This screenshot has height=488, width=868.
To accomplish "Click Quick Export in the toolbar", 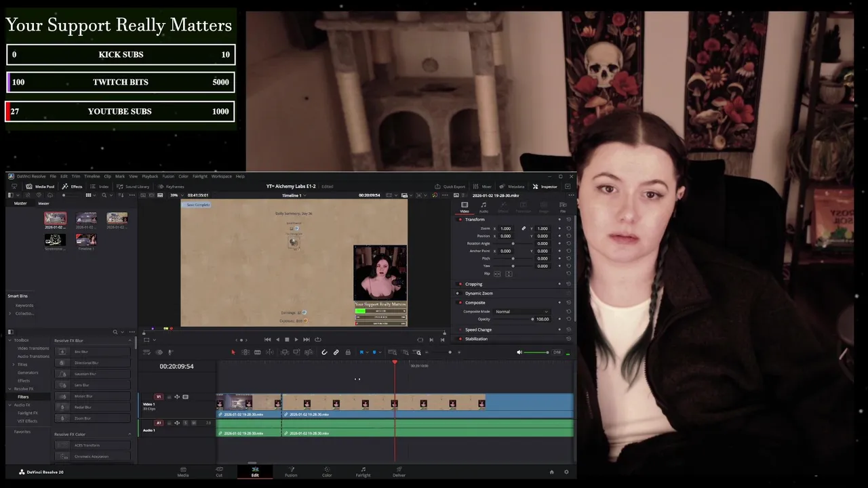I will click(450, 186).
